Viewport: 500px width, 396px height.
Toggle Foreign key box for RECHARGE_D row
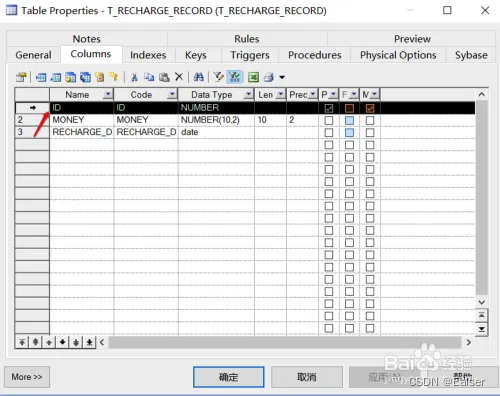pos(349,133)
